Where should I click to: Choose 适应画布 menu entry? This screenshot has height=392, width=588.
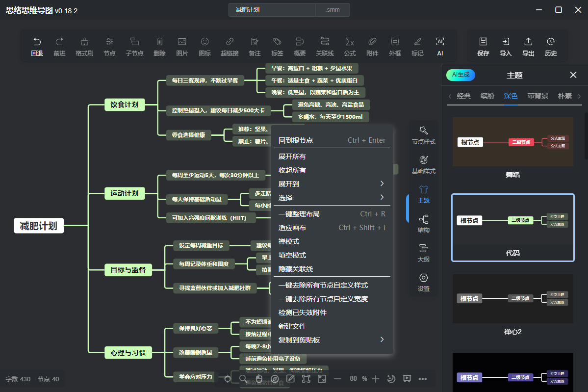pyautogui.click(x=332, y=228)
